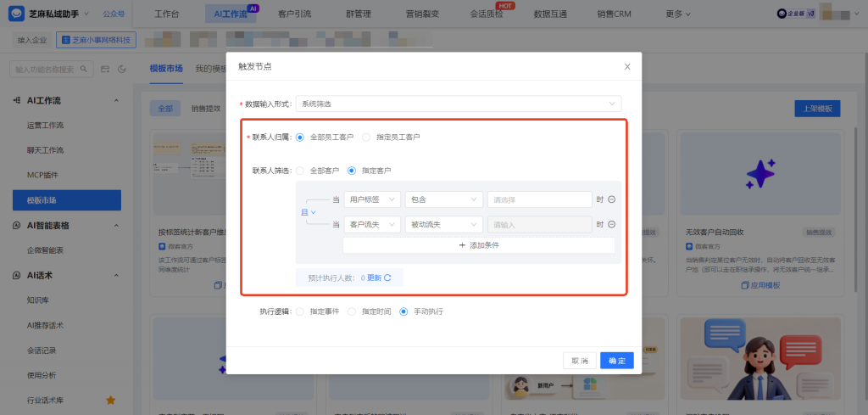This screenshot has height=415, width=868.
Task: Open the 公众号 link
Action: pos(114,14)
